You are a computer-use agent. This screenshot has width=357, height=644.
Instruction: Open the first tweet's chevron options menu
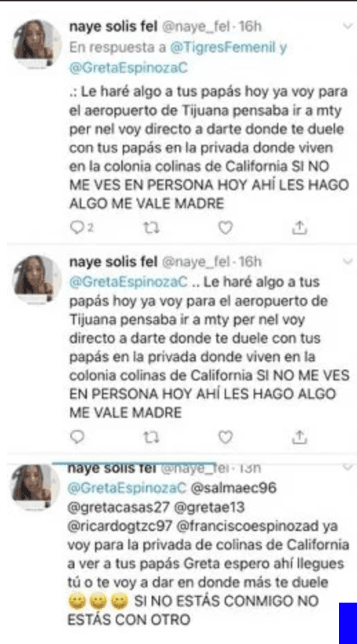[x=347, y=26]
